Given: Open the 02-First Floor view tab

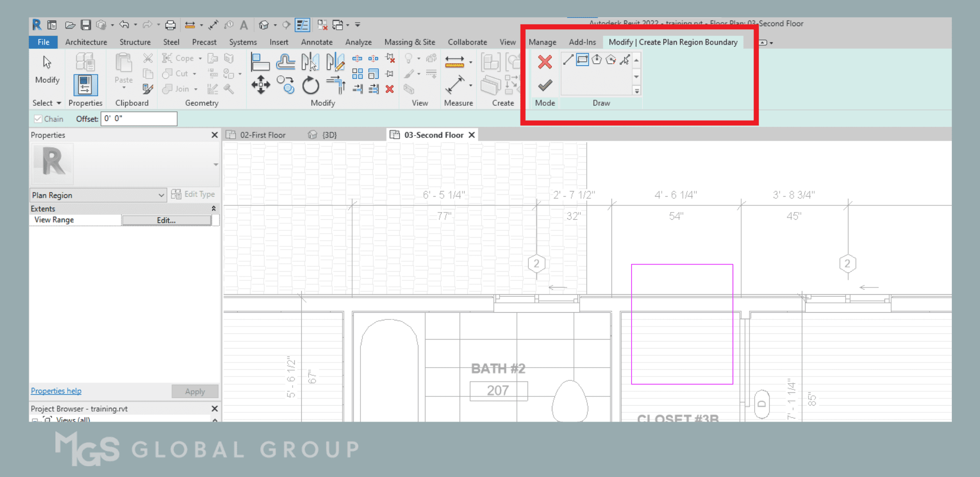Looking at the screenshot, I should 262,135.
